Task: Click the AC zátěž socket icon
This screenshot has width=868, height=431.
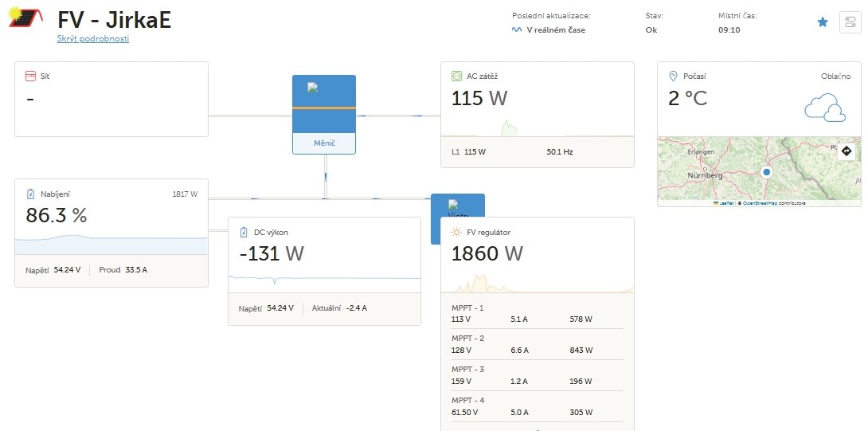Action: click(x=457, y=76)
